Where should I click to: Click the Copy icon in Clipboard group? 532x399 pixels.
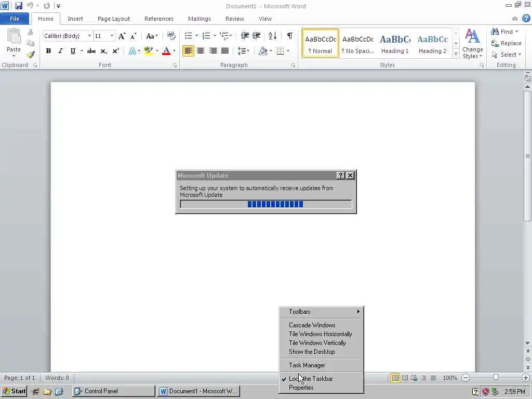click(x=30, y=43)
